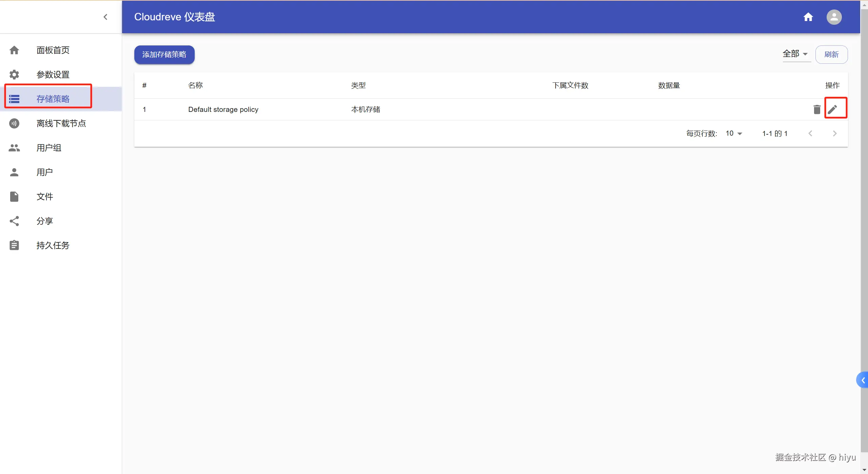Click the persistent tasks clipboard icon

[14, 245]
